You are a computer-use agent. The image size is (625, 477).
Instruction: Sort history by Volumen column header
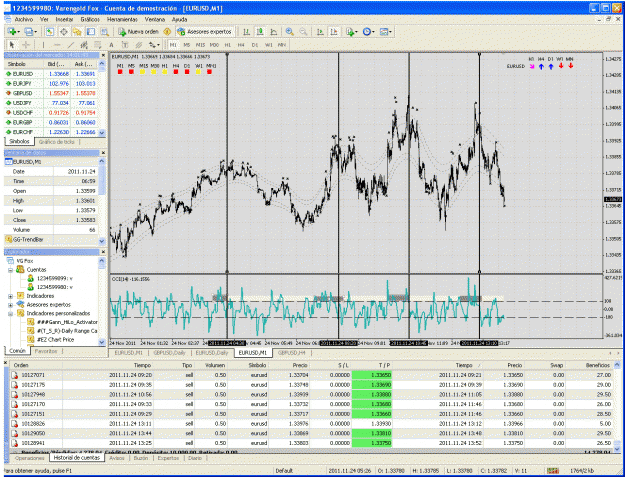(x=215, y=365)
